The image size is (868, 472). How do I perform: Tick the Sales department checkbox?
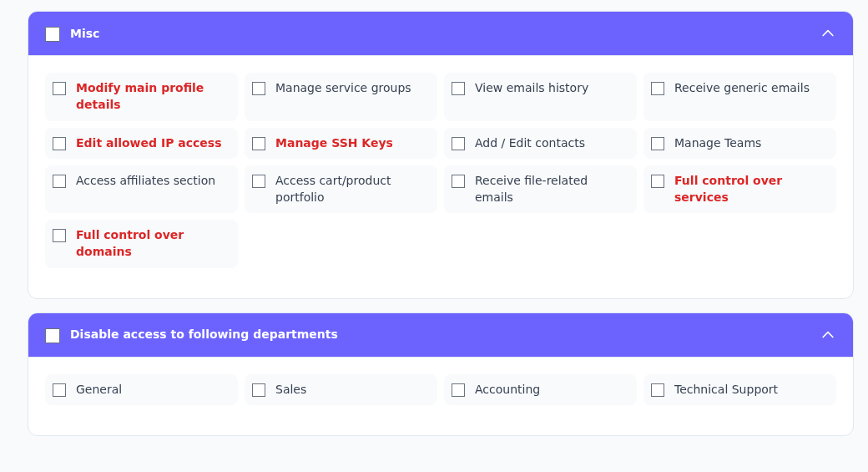pyautogui.click(x=259, y=390)
